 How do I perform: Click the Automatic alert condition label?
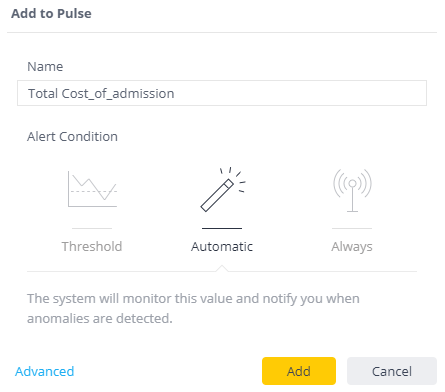click(x=222, y=247)
